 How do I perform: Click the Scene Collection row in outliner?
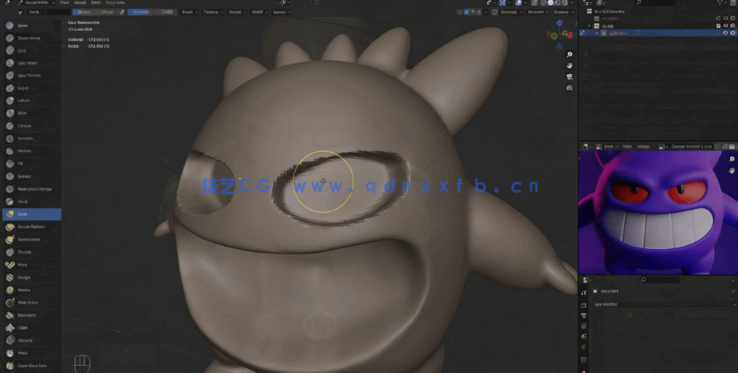tap(657, 11)
